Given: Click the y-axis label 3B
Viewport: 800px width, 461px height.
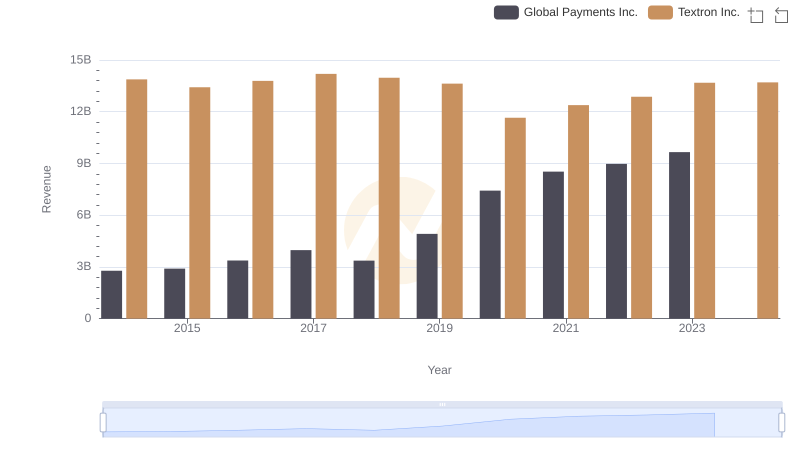Looking at the screenshot, I should pos(84,266).
